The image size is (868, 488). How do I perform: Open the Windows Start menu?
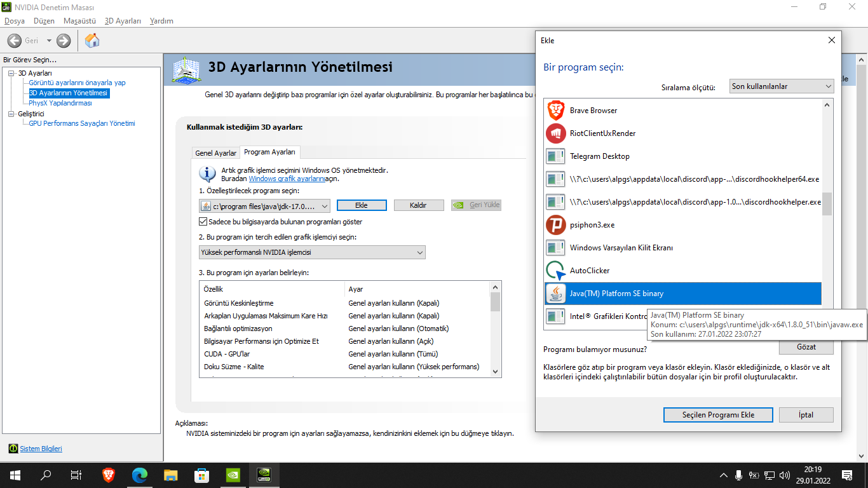click(x=15, y=475)
